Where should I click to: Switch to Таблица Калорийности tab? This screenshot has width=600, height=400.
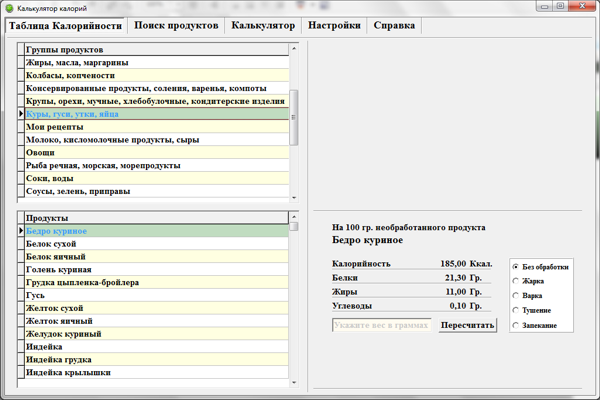pyautogui.click(x=65, y=26)
